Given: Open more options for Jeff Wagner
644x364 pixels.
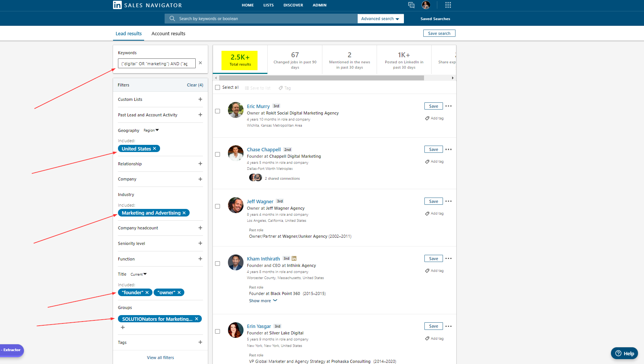Looking at the screenshot, I should pos(448,201).
